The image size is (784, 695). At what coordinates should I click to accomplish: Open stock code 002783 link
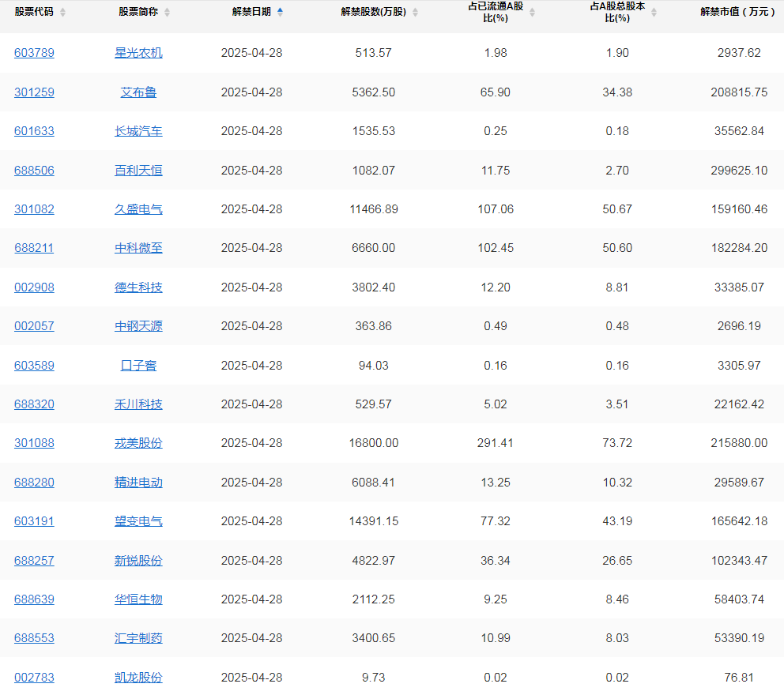point(34,678)
